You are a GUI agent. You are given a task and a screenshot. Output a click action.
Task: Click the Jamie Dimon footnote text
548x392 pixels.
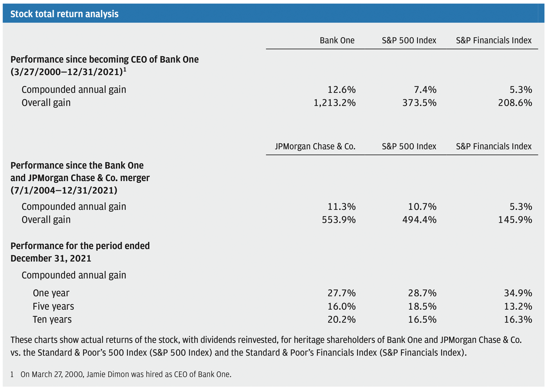pos(126,374)
